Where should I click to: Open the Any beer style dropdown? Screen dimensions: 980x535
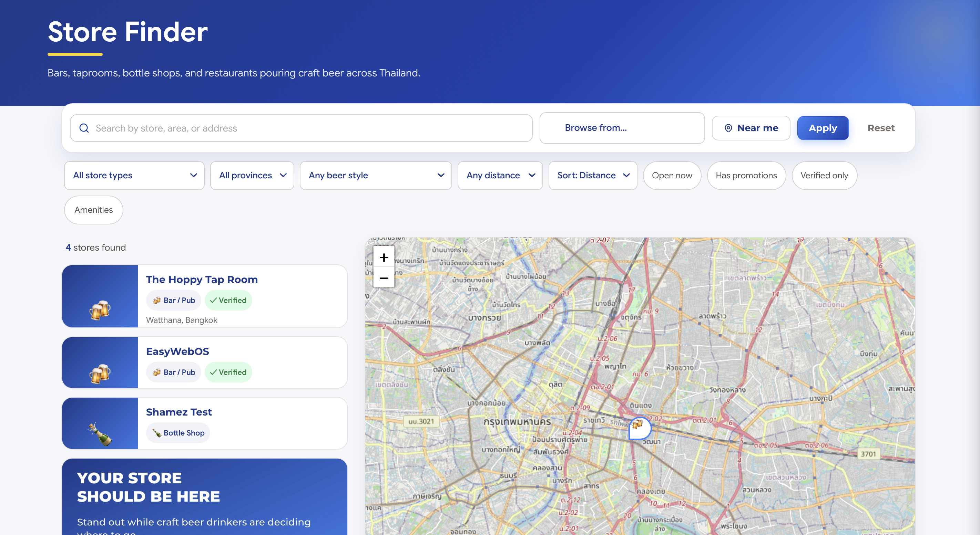tap(376, 175)
